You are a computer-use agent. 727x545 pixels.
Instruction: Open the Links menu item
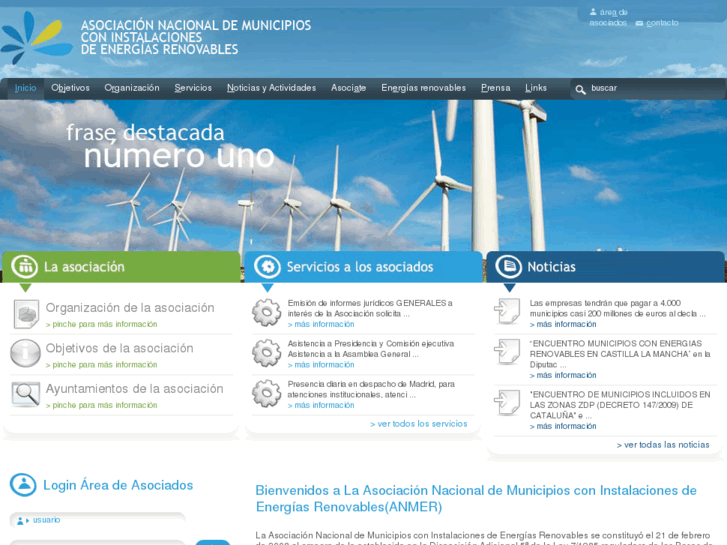point(536,88)
